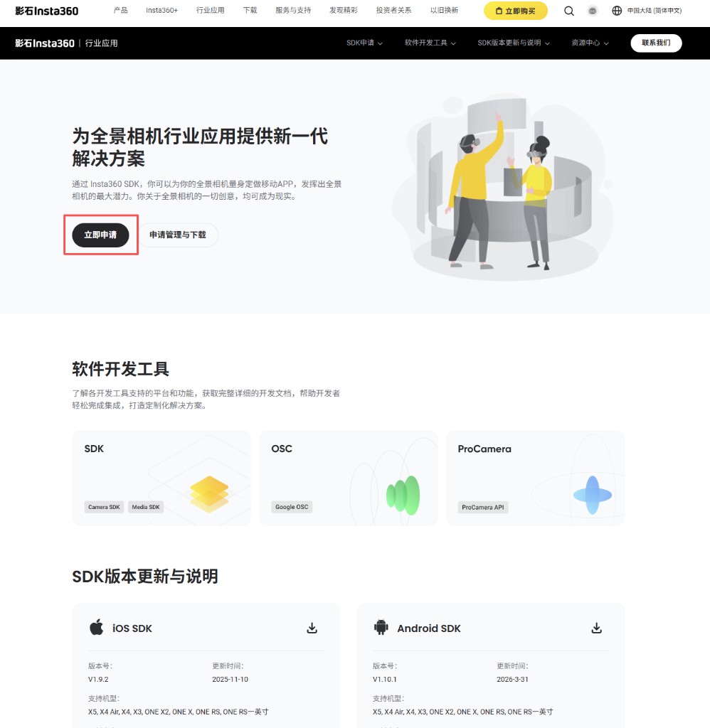Click the 申请管理与下载 button
Image resolution: width=710 pixels, height=728 pixels.
pos(178,235)
